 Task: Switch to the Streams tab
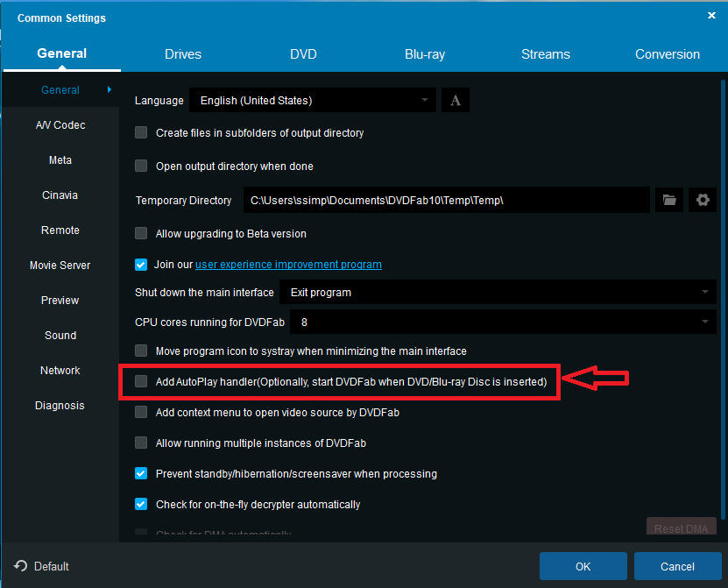(546, 54)
